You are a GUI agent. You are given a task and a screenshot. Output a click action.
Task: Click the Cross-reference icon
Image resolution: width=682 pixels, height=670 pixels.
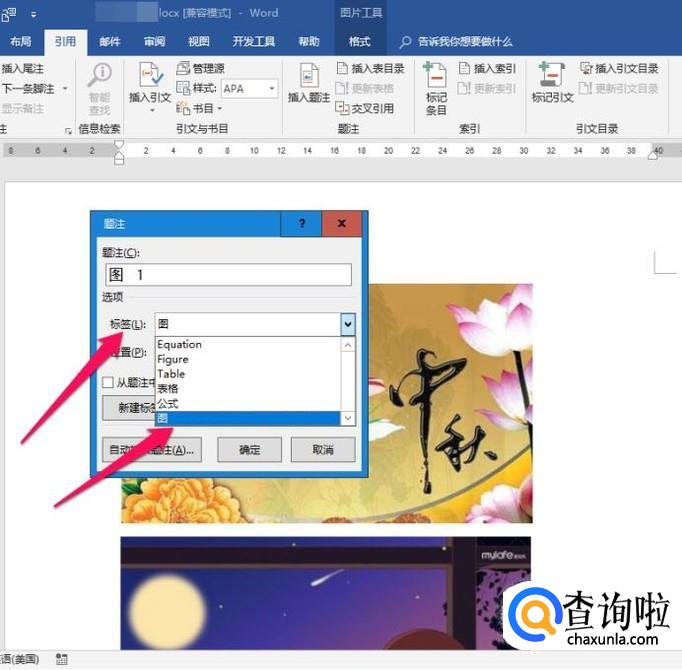[x=342, y=107]
